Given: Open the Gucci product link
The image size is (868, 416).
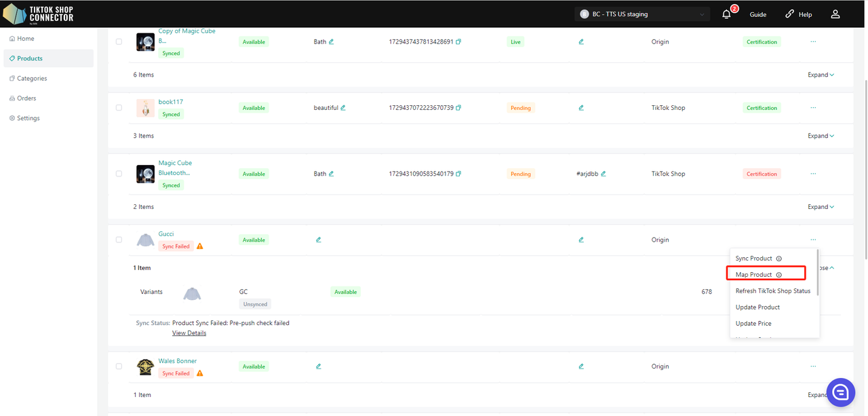Looking at the screenshot, I should click(x=166, y=234).
